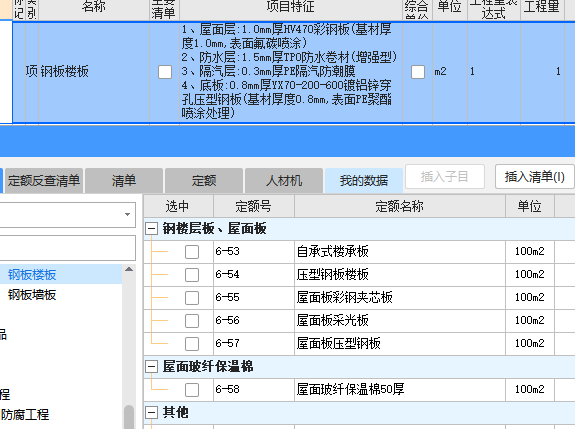Check the box for quota 6-54 压型钢板楼板
This screenshot has width=575, height=429.
[x=192, y=275]
